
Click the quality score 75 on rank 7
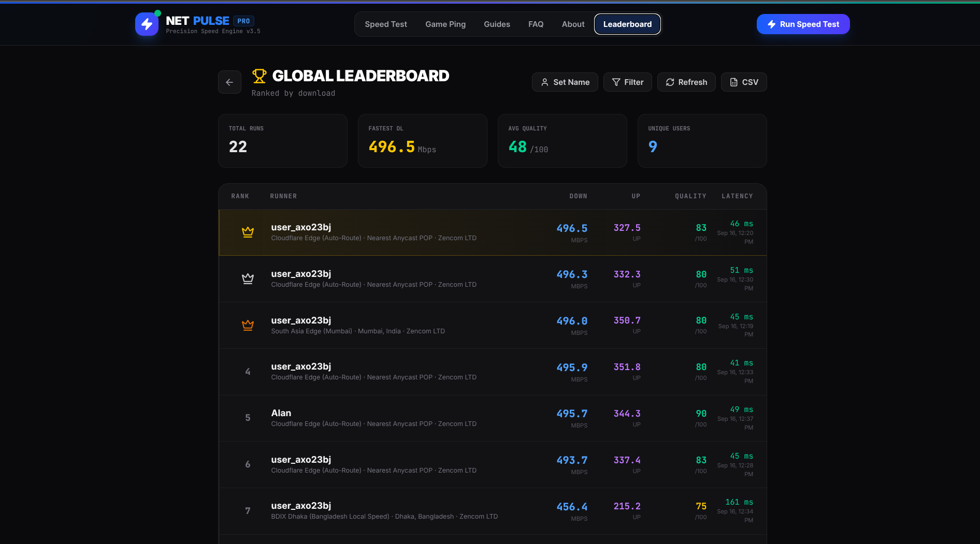tap(701, 506)
